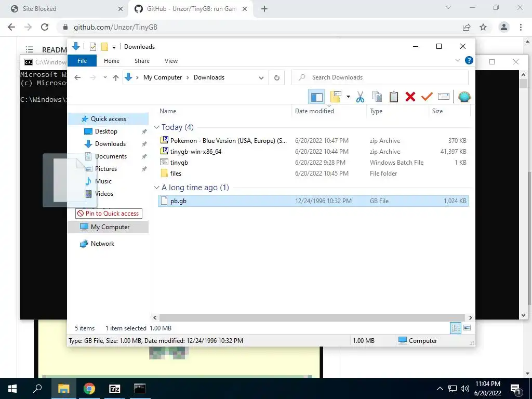The height and width of the screenshot is (399, 532).
Task: Click the horizontal scrollbar in file list
Action: click(312, 317)
